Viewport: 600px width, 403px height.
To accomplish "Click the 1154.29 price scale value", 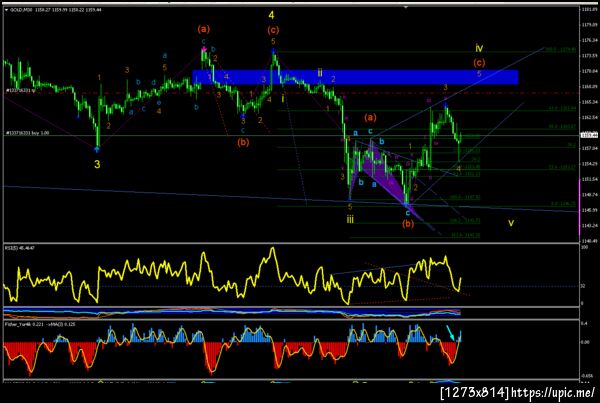I will (x=589, y=164).
